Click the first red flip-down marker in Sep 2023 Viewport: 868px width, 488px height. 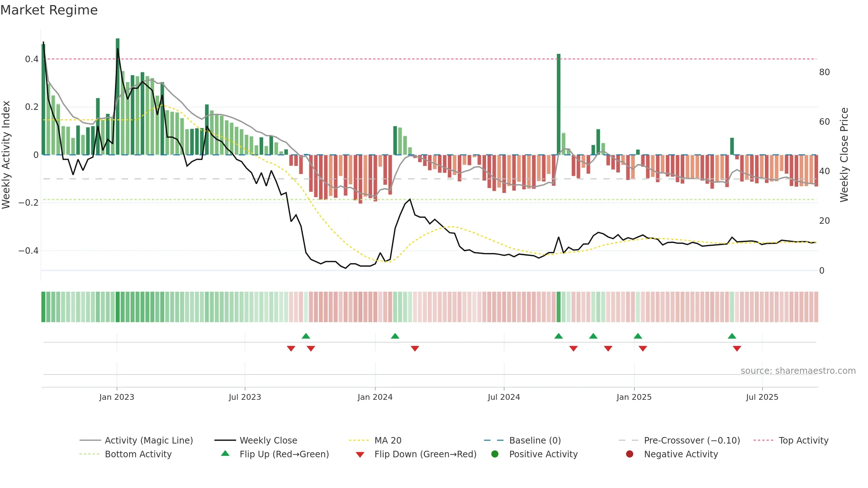click(291, 348)
